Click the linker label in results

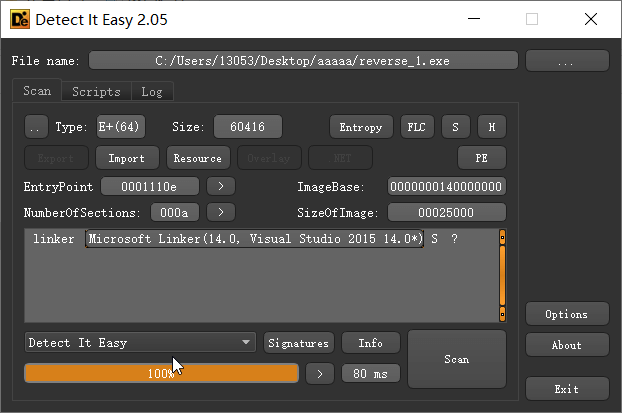click(x=54, y=239)
